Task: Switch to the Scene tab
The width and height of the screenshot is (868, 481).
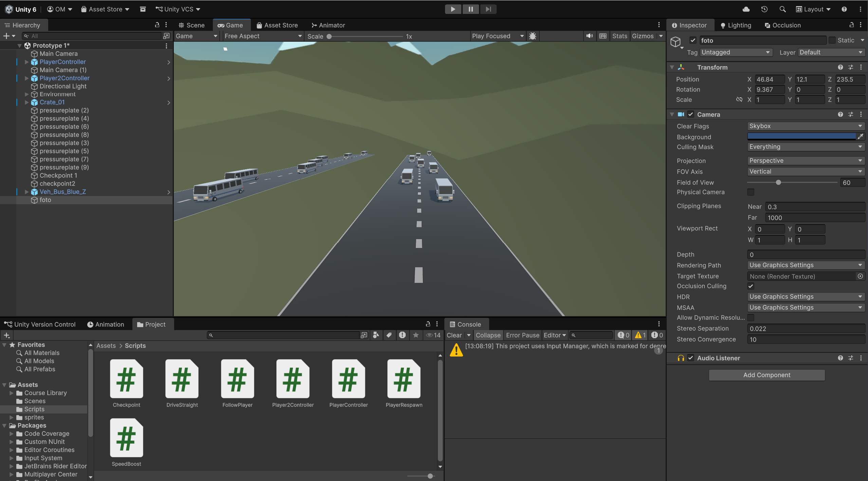Action: 192,25
